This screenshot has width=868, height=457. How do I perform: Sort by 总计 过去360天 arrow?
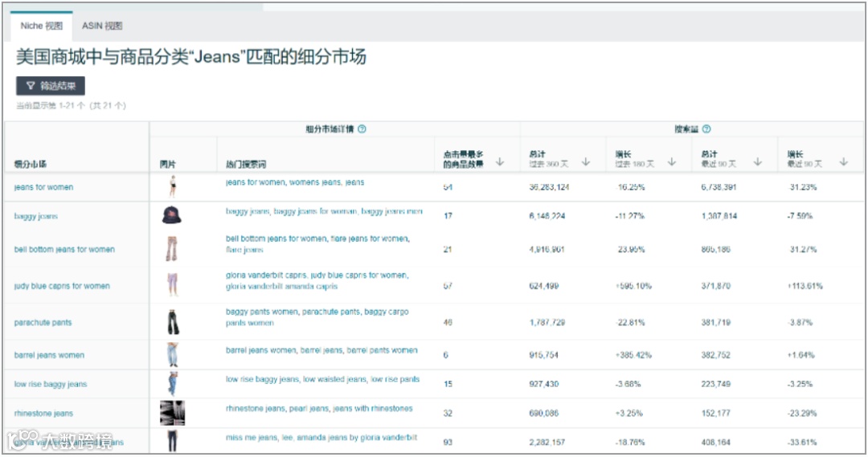586,161
